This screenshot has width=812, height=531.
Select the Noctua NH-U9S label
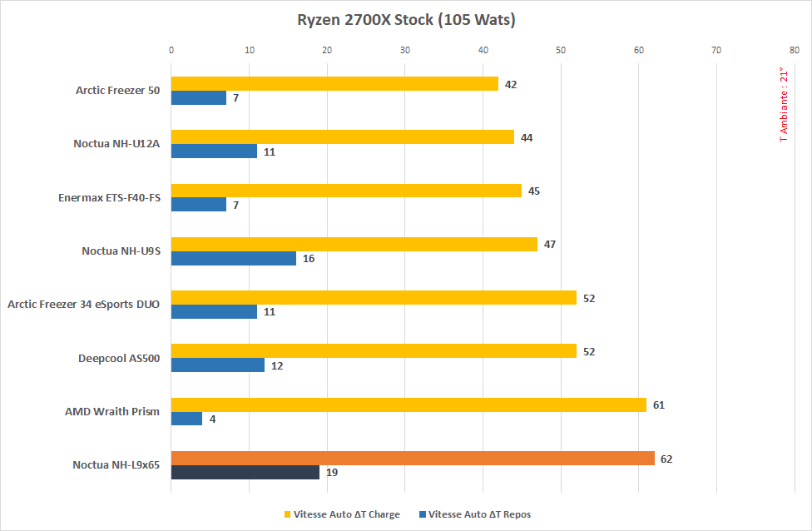pyautogui.click(x=121, y=251)
